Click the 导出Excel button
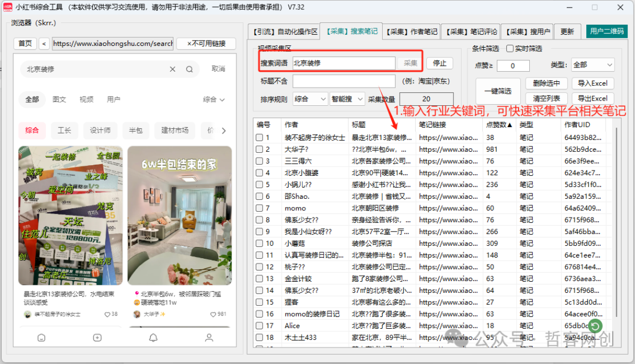Image resolution: width=635 pixels, height=364 pixels. click(593, 98)
